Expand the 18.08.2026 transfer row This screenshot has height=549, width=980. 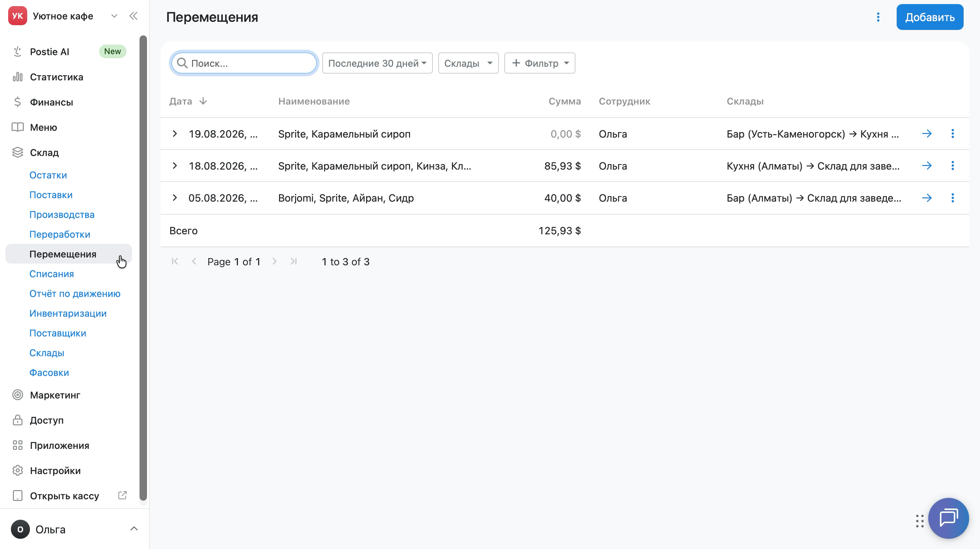point(175,166)
